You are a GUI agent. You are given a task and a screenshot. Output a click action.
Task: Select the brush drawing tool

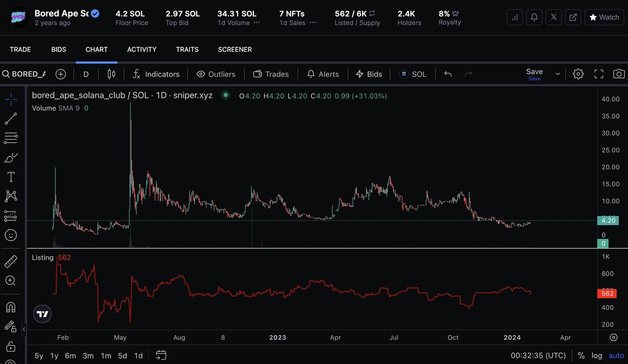click(x=10, y=157)
